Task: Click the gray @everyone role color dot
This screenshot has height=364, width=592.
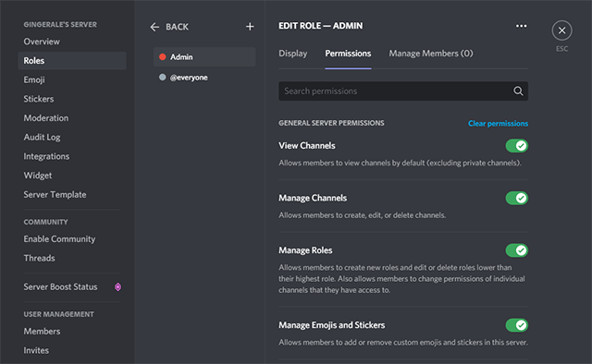Action: pyautogui.click(x=163, y=78)
